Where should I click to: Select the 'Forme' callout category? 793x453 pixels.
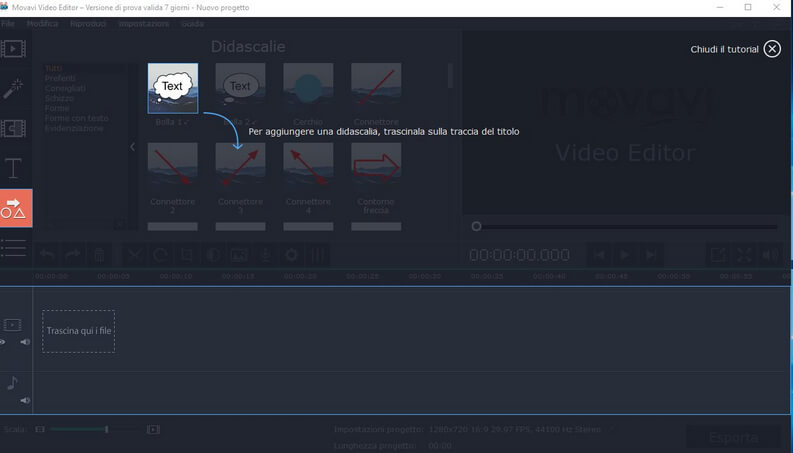click(x=57, y=108)
